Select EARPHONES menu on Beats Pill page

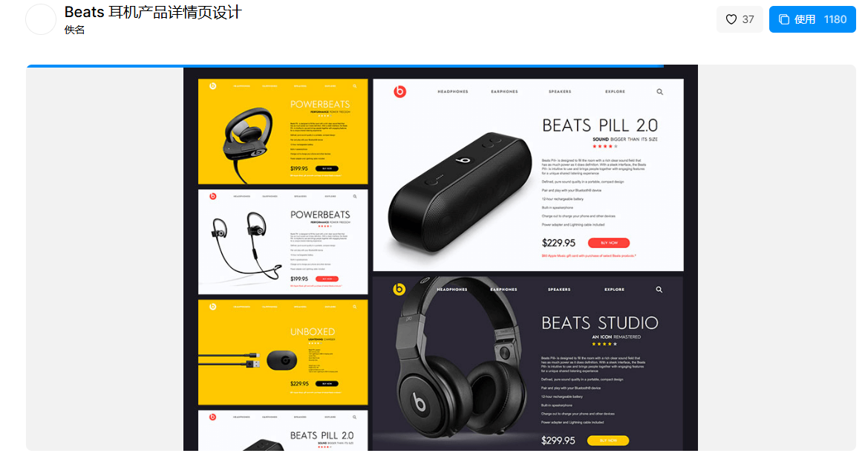pyautogui.click(x=504, y=92)
